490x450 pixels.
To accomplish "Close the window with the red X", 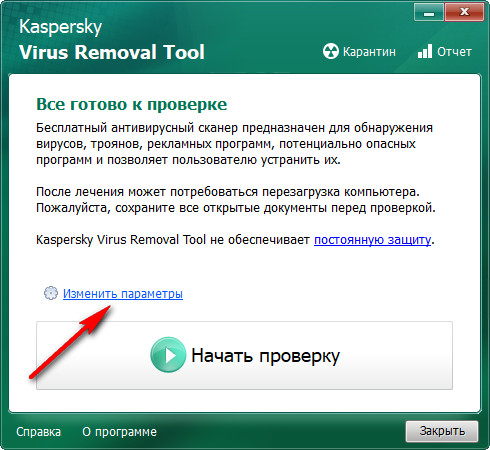I will [x=464, y=13].
